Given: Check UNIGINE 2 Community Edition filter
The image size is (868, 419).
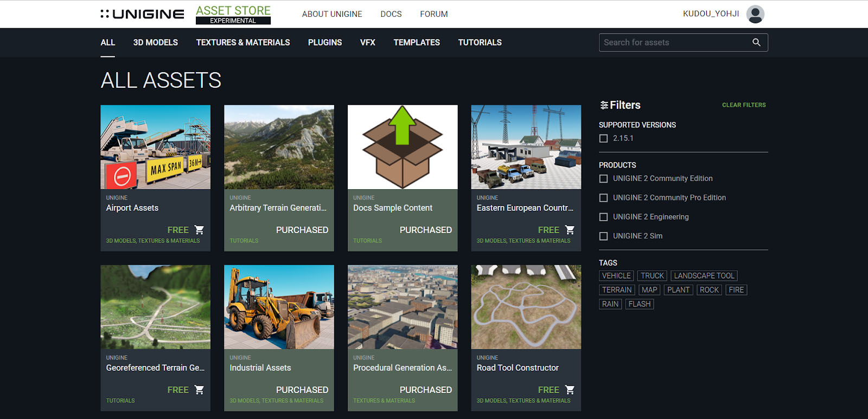Looking at the screenshot, I should [603, 179].
